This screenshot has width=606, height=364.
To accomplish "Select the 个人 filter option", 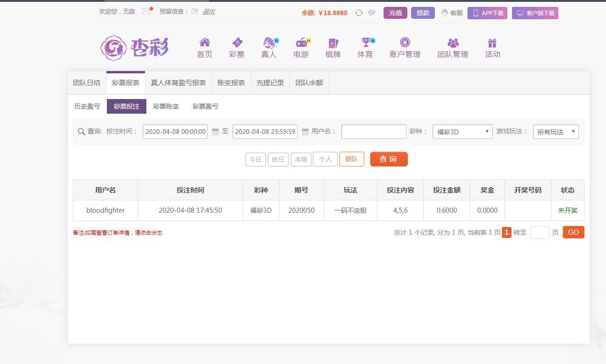I will click(x=325, y=159).
